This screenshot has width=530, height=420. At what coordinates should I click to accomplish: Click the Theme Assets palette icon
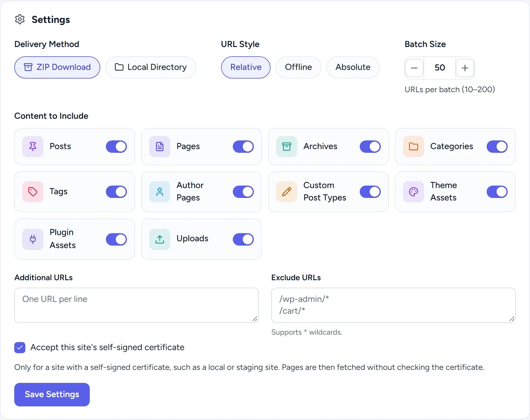(x=414, y=192)
